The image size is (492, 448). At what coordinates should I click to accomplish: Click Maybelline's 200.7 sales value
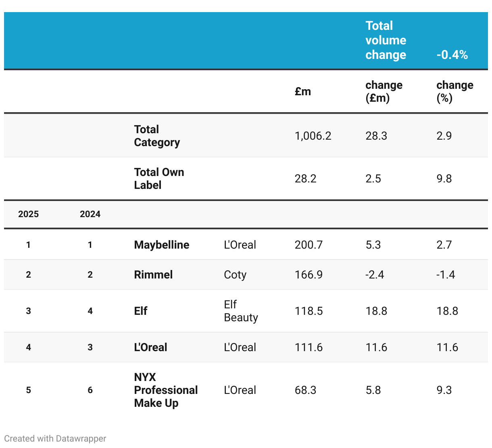pyautogui.click(x=309, y=245)
